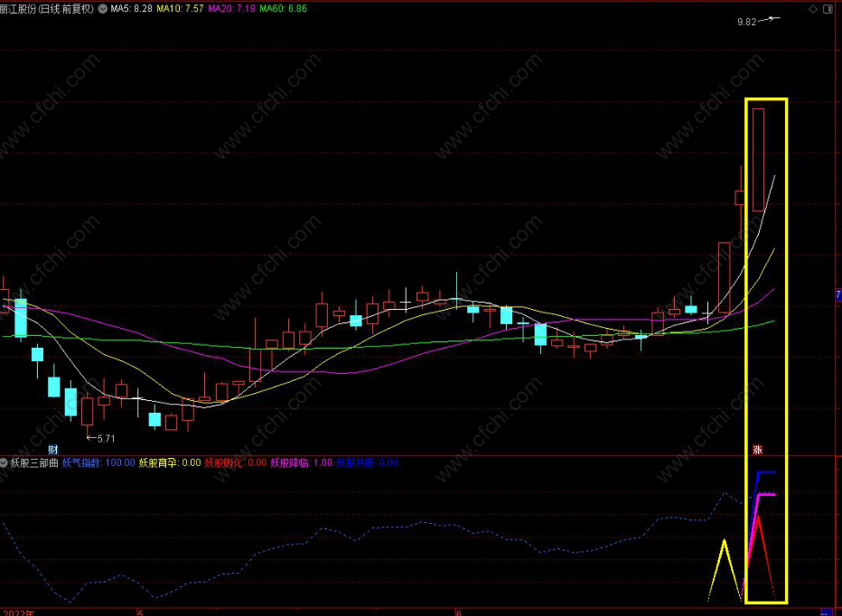Expand the 妖股三部曲 indicator menu arrow
Viewport: 842px width, 616px height.
[x=4, y=463]
